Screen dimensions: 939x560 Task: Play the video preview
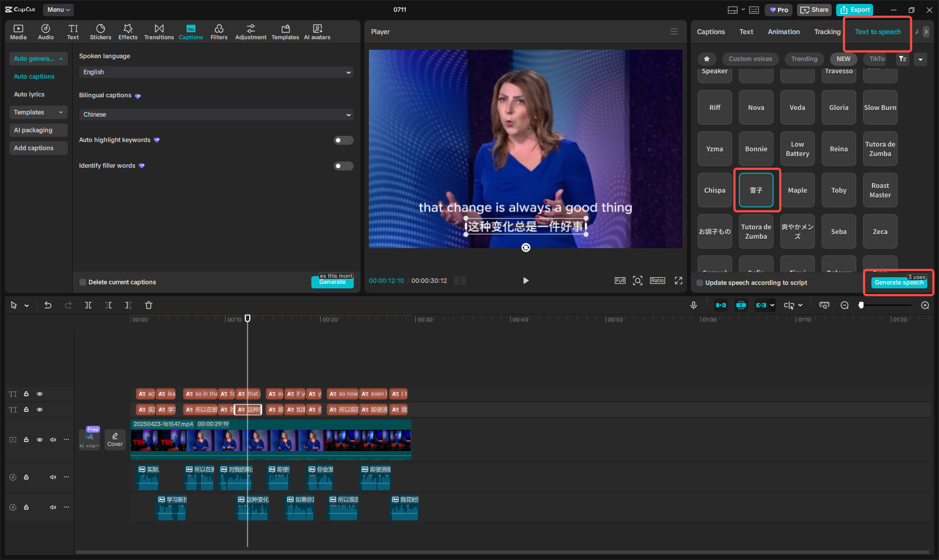tap(525, 281)
